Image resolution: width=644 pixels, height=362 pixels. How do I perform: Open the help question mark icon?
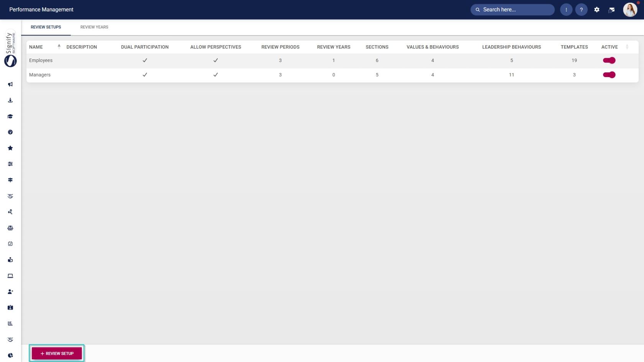tap(582, 10)
